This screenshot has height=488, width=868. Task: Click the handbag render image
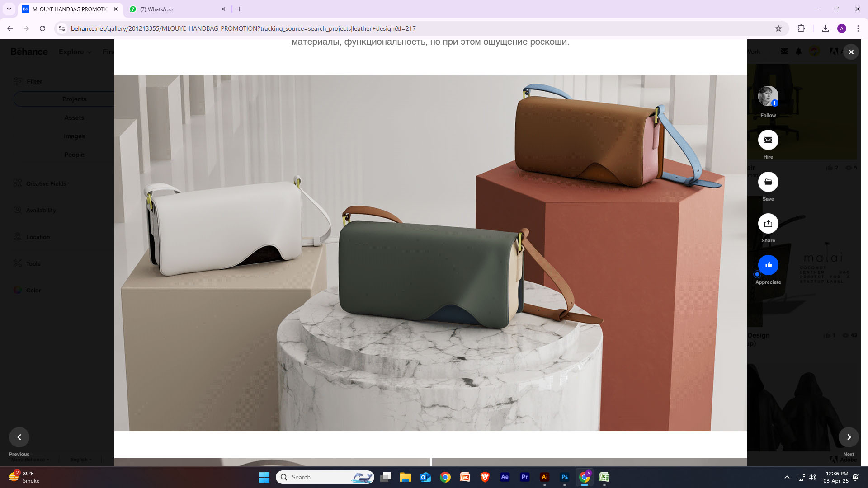(x=430, y=253)
